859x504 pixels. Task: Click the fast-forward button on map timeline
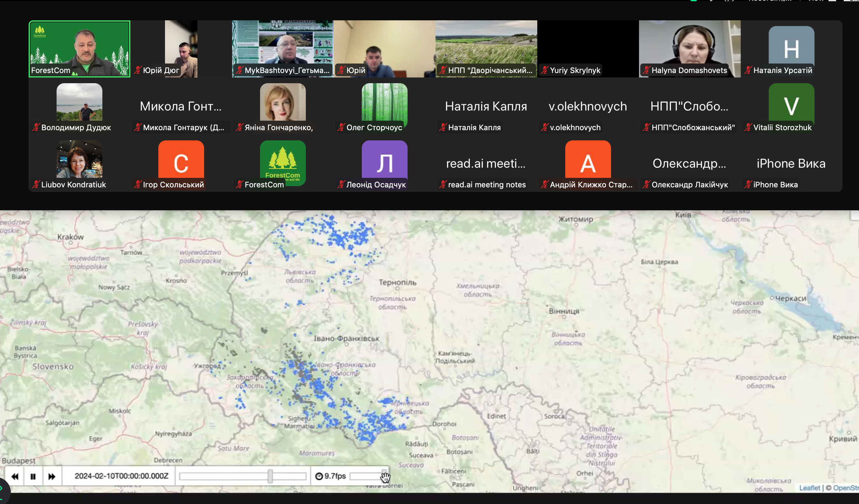pos(52,476)
